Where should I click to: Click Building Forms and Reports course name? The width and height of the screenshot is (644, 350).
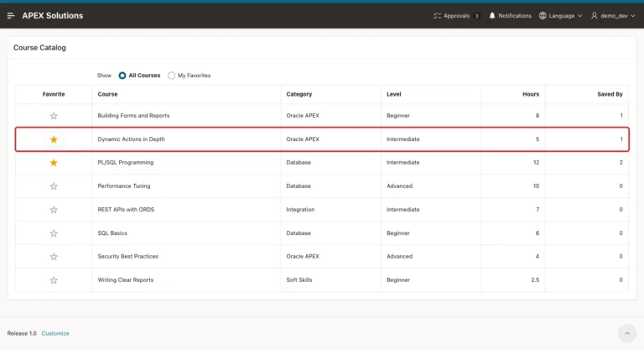click(133, 116)
